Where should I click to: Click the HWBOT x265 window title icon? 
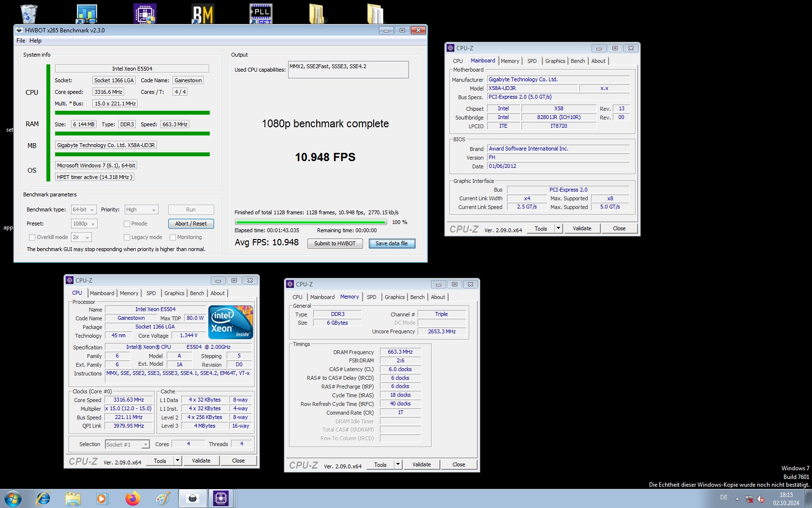pyautogui.click(x=19, y=30)
